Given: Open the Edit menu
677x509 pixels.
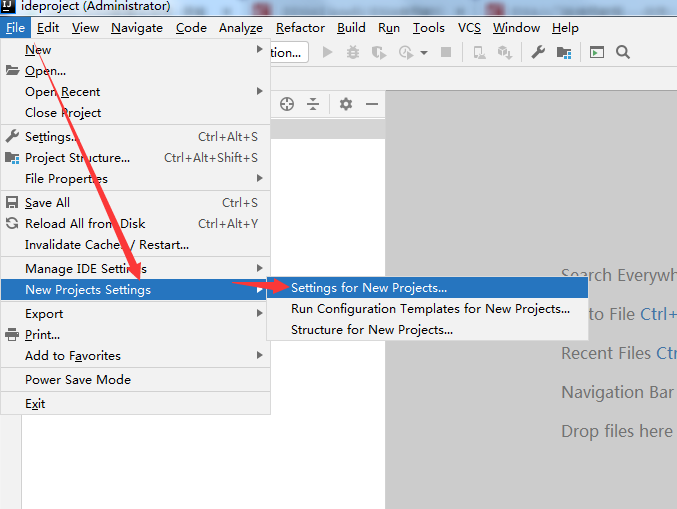Looking at the screenshot, I should point(48,28).
